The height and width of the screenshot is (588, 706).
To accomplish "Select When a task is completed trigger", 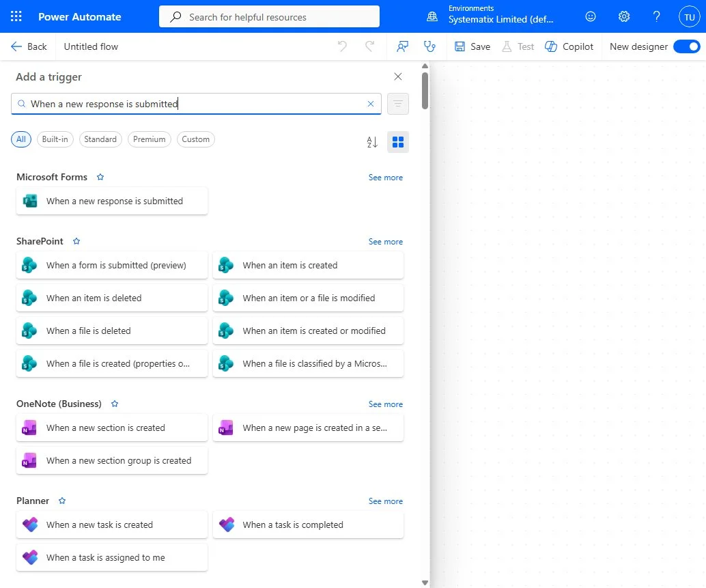I will point(308,525).
